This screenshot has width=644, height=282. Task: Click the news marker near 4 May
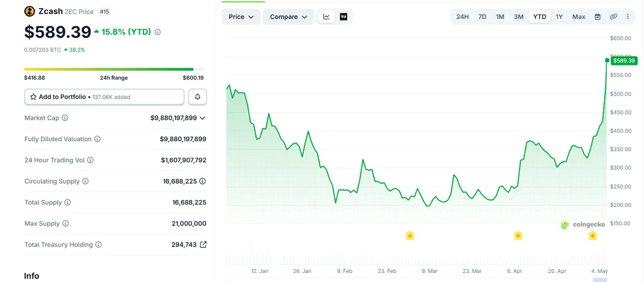tap(592, 235)
